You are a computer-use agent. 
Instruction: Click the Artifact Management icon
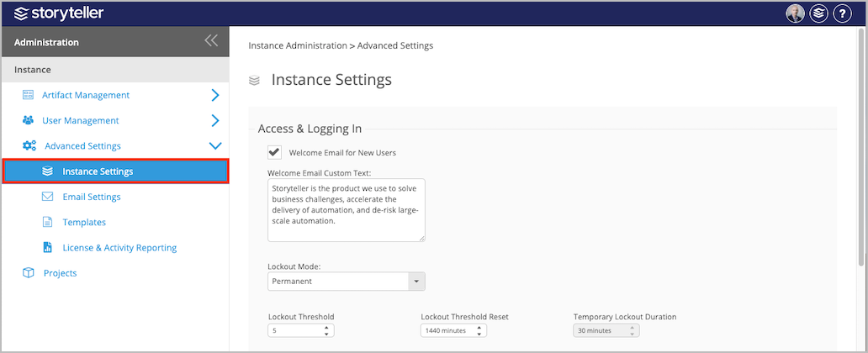[28, 95]
